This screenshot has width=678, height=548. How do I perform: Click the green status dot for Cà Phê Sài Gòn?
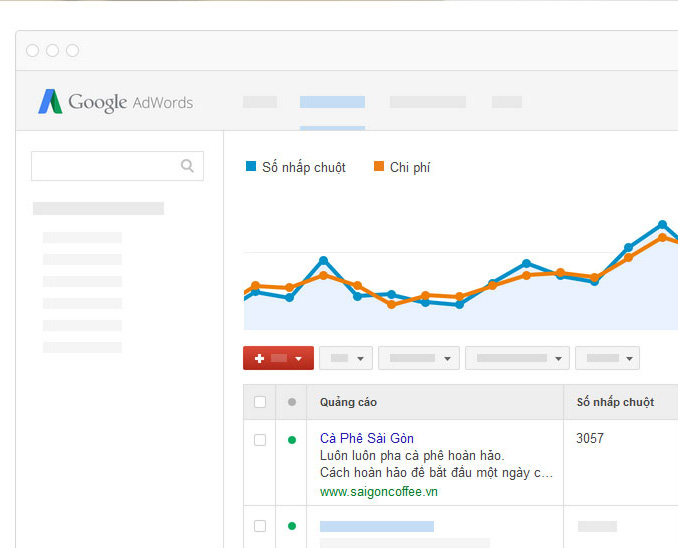click(x=292, y=439)
